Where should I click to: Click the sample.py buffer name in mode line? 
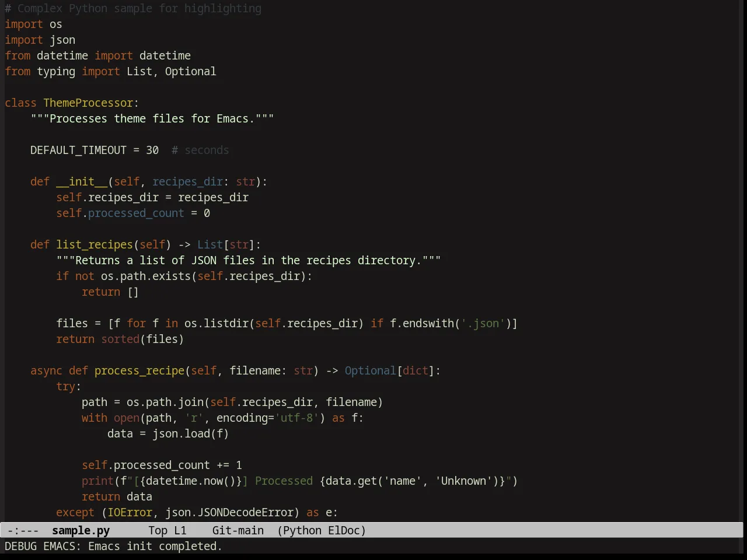pyautogui.click(x=81, y=530)
